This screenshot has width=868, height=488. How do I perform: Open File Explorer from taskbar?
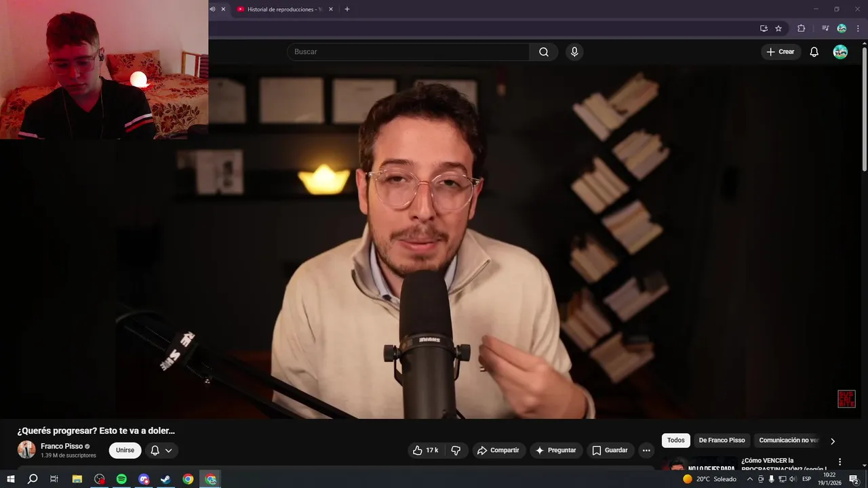[x=77, y=479]
